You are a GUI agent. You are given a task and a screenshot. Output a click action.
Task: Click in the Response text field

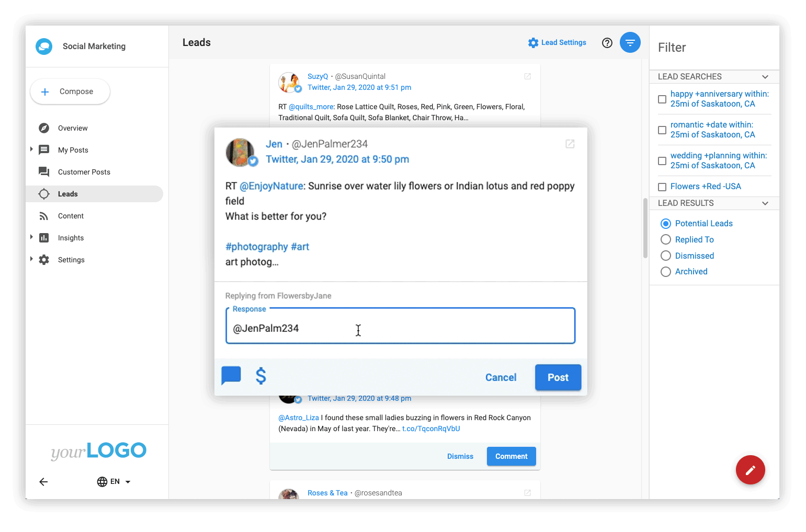(400, 328)
